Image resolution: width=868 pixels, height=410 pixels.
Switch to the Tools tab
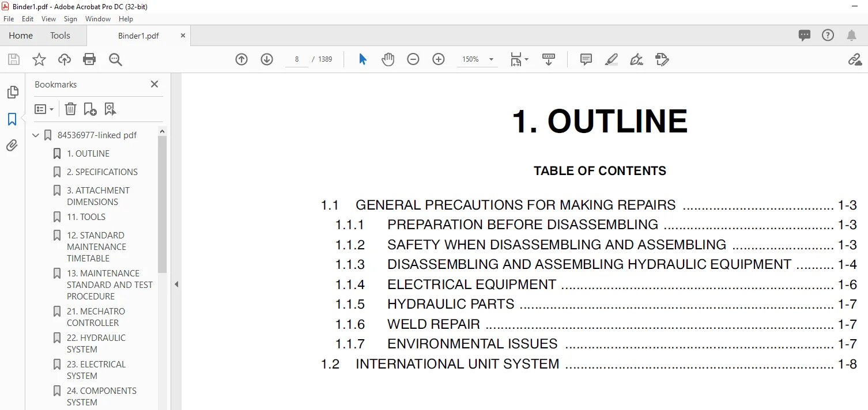[60, 35]
